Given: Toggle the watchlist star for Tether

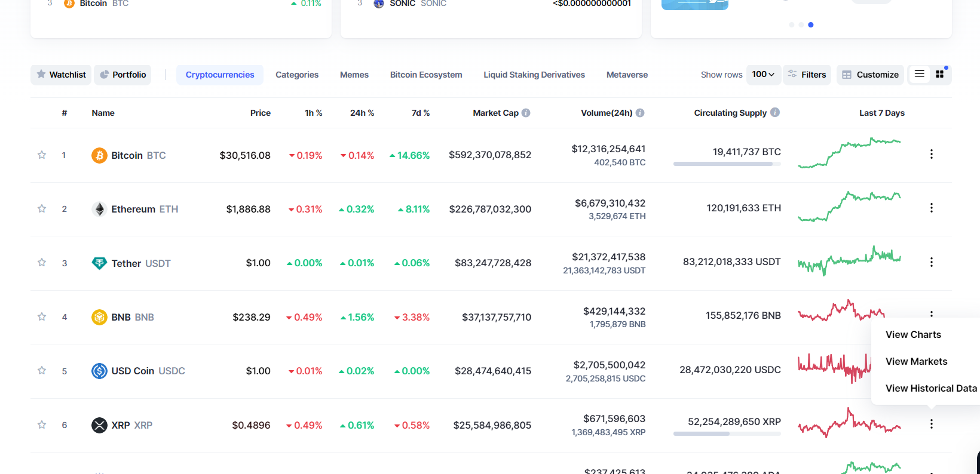Looking at the screenshot, I should [42, 263].
